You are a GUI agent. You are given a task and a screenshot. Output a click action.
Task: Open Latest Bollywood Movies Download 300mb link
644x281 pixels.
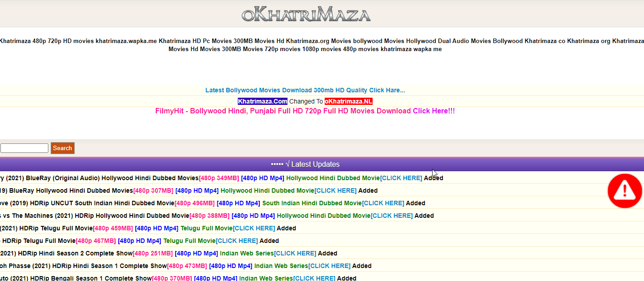point(305,90)
